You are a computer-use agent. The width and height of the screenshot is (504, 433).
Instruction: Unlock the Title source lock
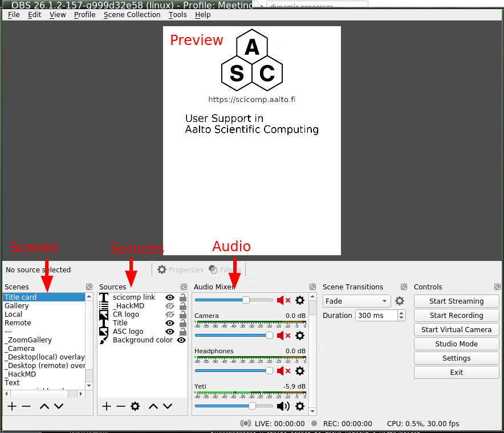tap(183, 323)
